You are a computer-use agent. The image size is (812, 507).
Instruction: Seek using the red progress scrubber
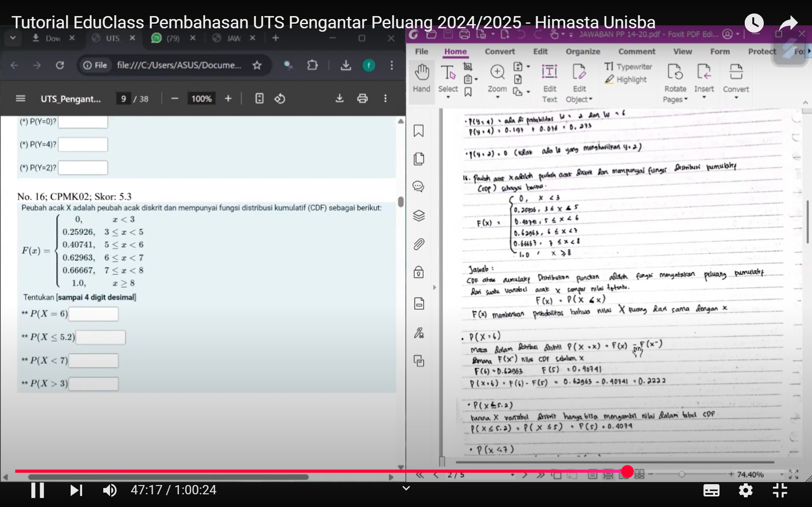click(x=627, y=471)
